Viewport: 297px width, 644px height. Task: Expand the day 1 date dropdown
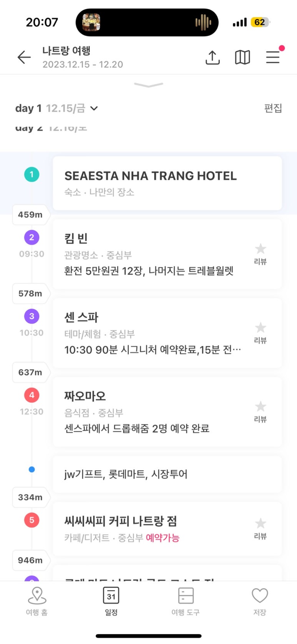pyautogui.click(x=94, y=108)
